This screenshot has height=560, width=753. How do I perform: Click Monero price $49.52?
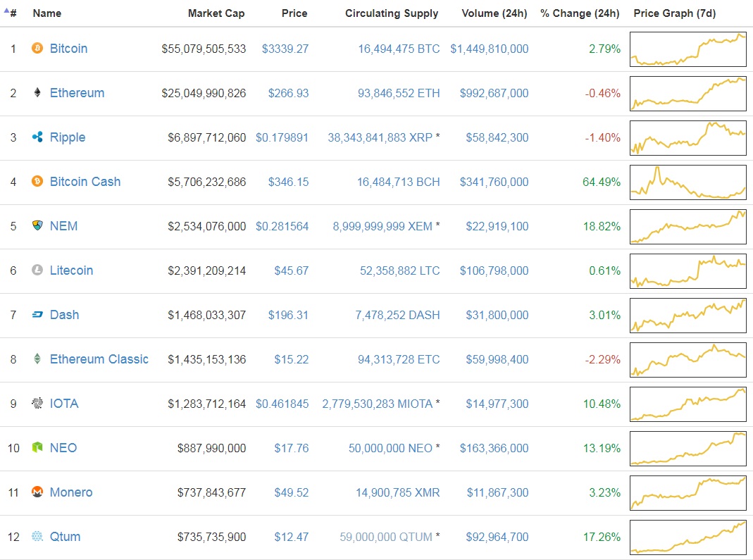tap(292, 493)
